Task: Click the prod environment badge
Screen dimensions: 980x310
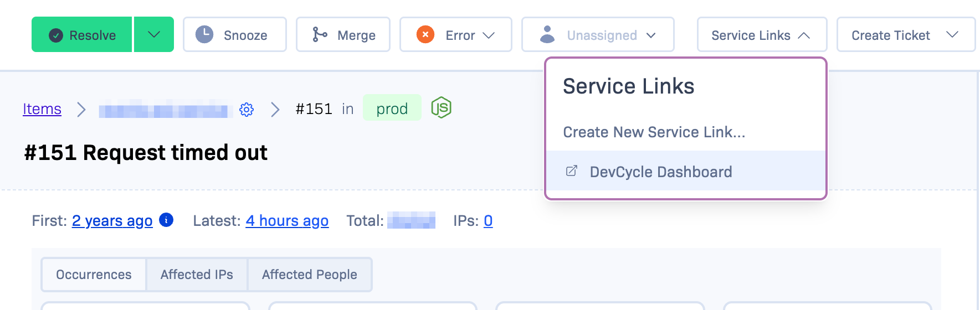Action: click(392, 108)
